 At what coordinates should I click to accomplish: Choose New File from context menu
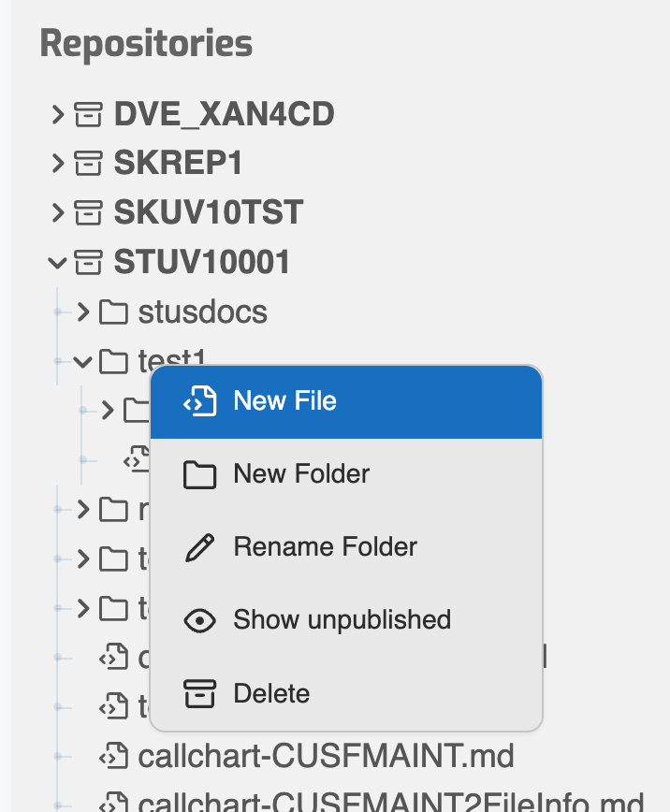284,401
